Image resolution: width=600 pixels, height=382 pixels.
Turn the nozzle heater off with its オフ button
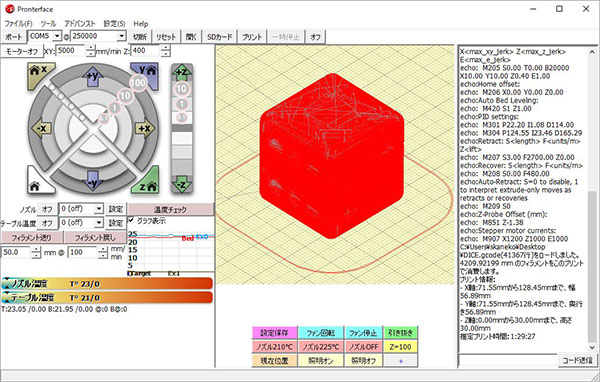[47, 209]
